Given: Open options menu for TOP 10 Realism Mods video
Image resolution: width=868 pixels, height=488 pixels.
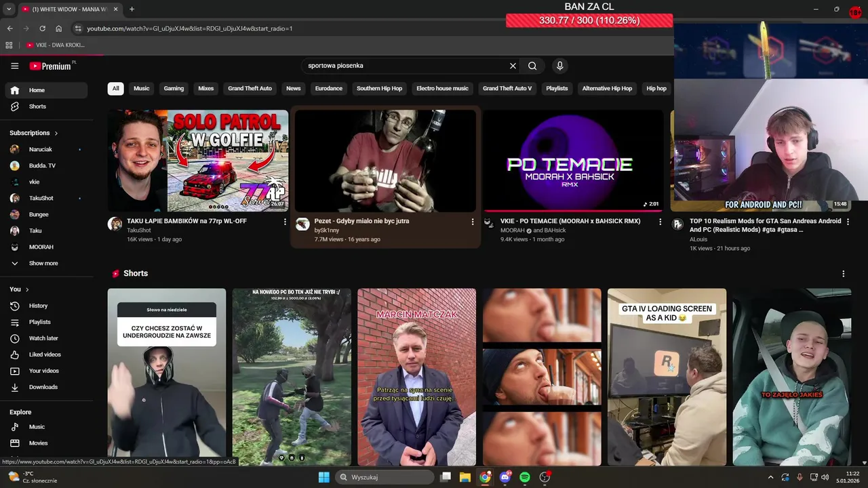Looking at the screenshot, I should (x=848, y=222).
